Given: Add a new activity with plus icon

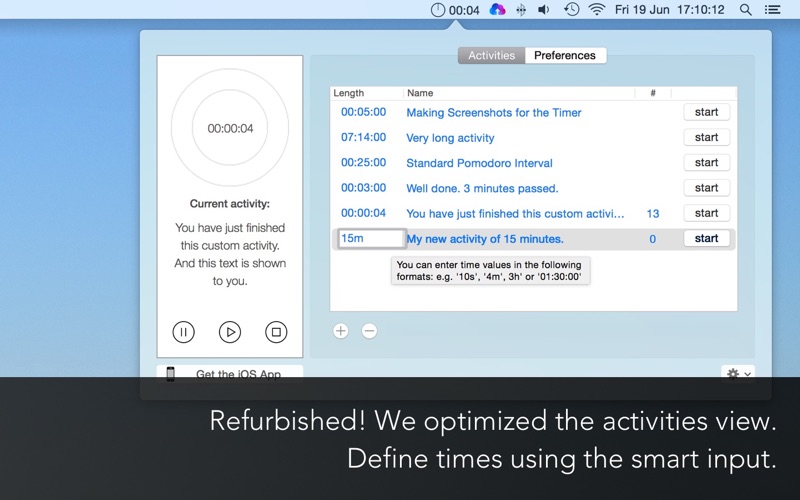Looking at the screenshot, I should click(x=341, y=331).
